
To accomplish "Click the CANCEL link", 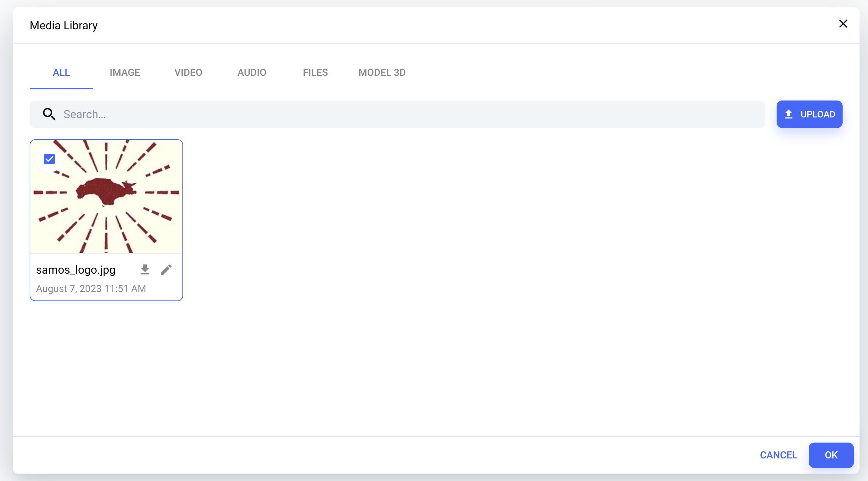I will coord(778,455).
